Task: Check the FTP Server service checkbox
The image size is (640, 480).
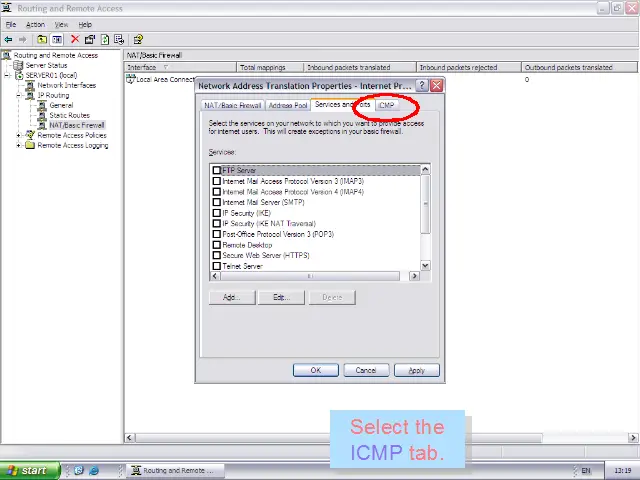Action: pyautogui.click(x=217, y=170)
